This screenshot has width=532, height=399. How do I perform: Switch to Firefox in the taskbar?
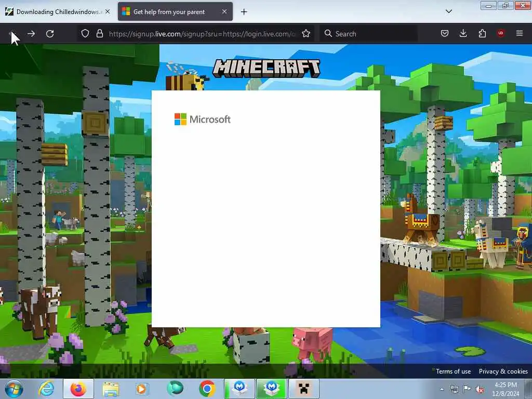(x=78, y=389)
